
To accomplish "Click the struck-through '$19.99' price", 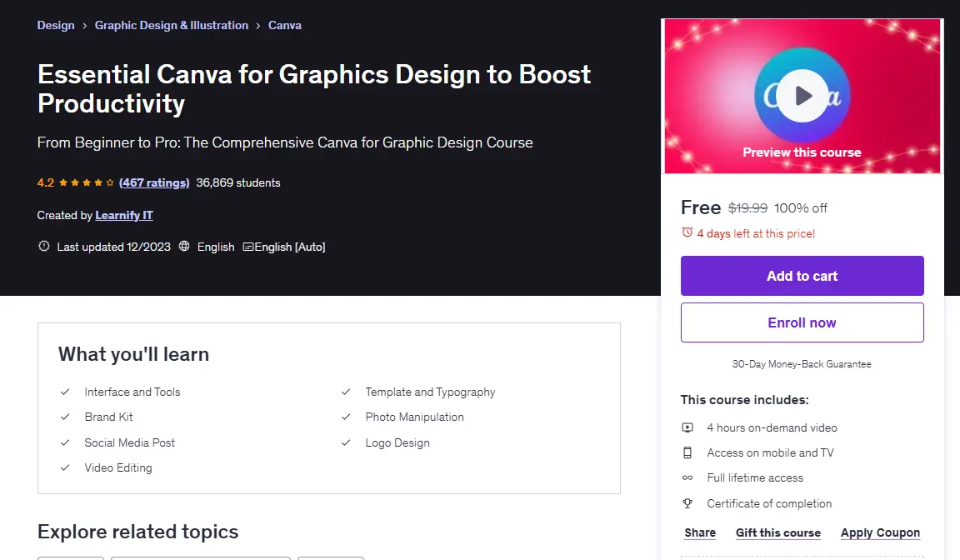I will [x=747, y=208].
